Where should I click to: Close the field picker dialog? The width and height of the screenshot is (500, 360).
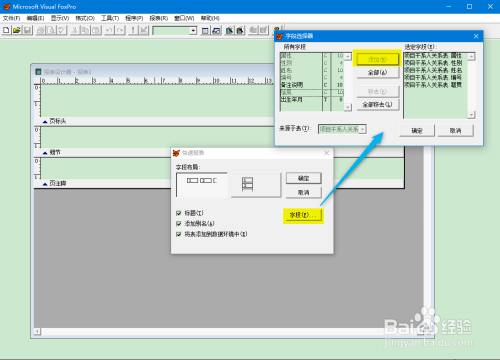point(476,36)
